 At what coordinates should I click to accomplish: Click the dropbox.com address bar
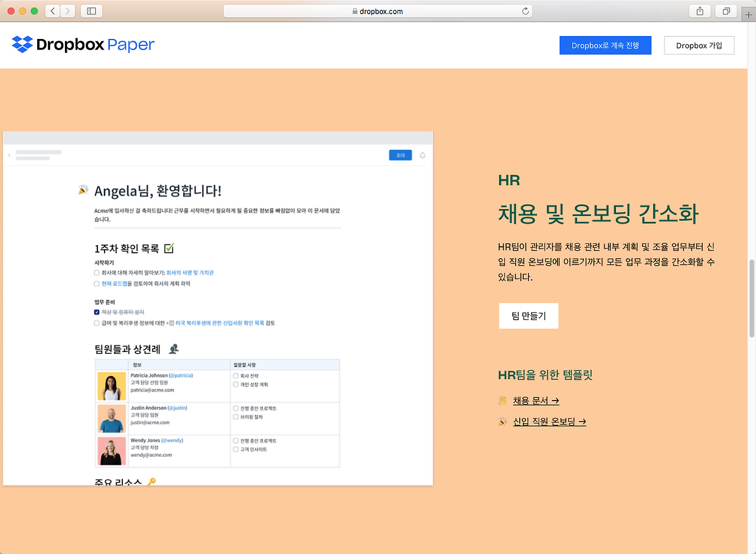coord(378,11)
